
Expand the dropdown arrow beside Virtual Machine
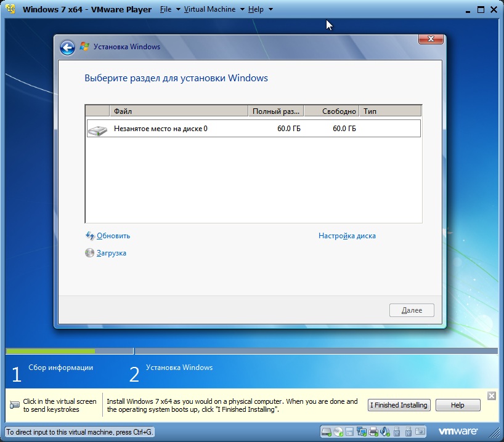(242, 9)
